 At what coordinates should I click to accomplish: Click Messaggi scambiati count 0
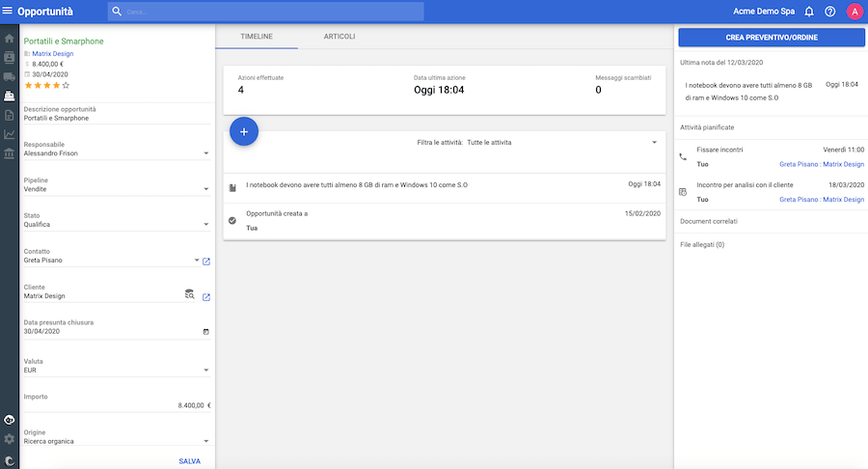click(x=598, y=90)
